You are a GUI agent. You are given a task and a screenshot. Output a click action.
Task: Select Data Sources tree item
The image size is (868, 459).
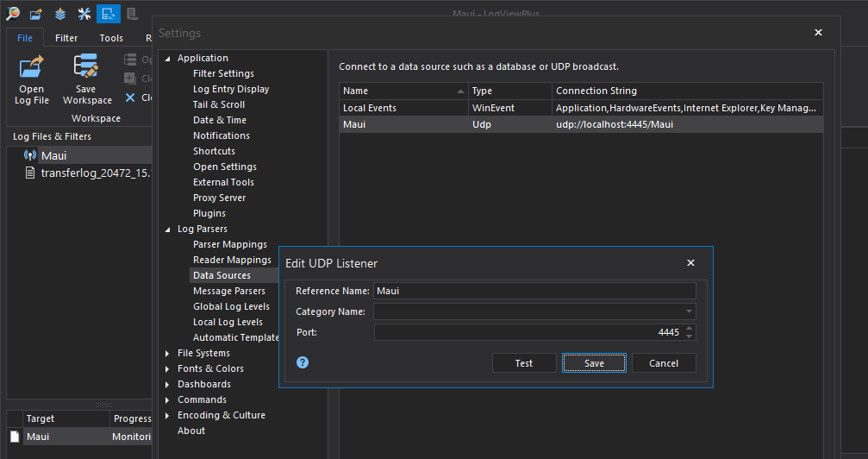(x=222, y=275)
